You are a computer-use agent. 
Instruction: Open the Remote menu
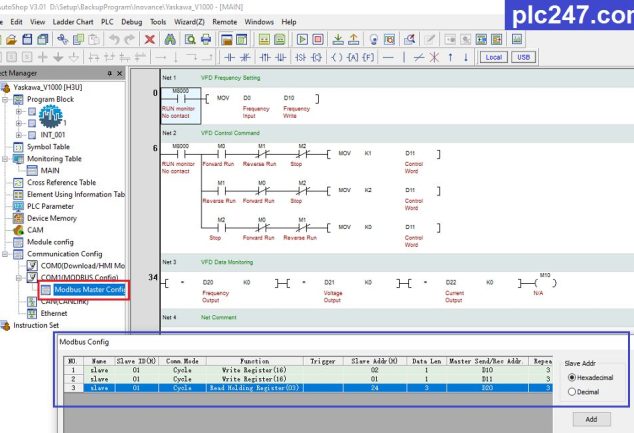pyautogui.click(x=224, y=22)
